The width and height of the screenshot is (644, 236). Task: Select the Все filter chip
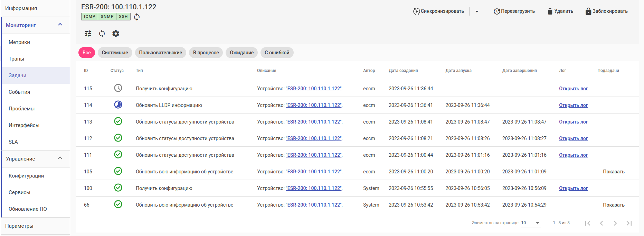[x=87, y=53]
